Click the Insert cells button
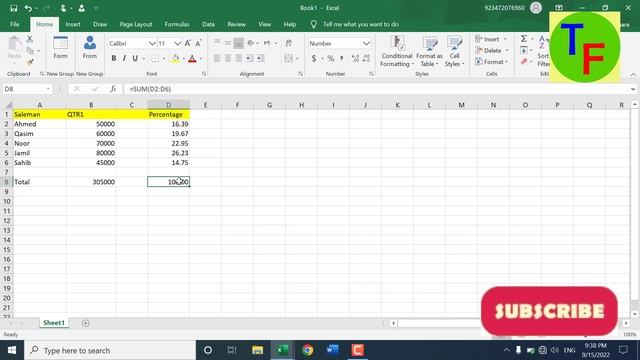The image size is (640, 360). 491,39
